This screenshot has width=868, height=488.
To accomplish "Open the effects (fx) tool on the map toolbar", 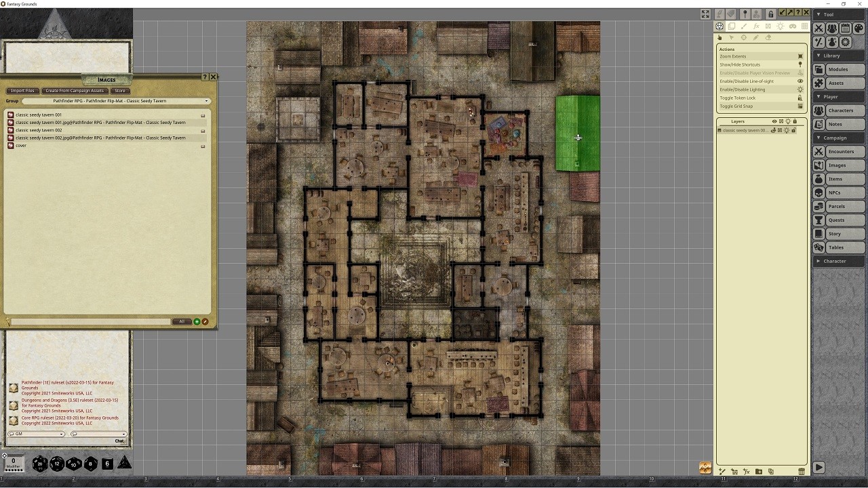I will point(755,26).
